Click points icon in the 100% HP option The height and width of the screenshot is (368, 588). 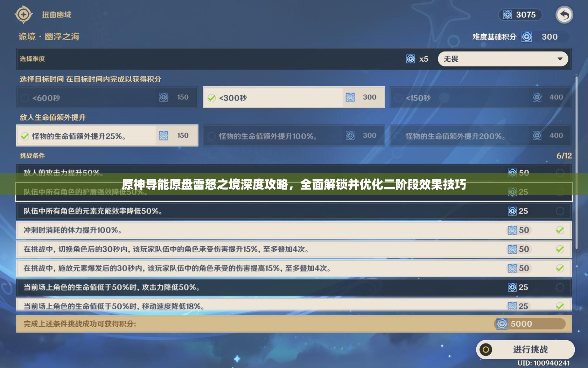(350, 135)
